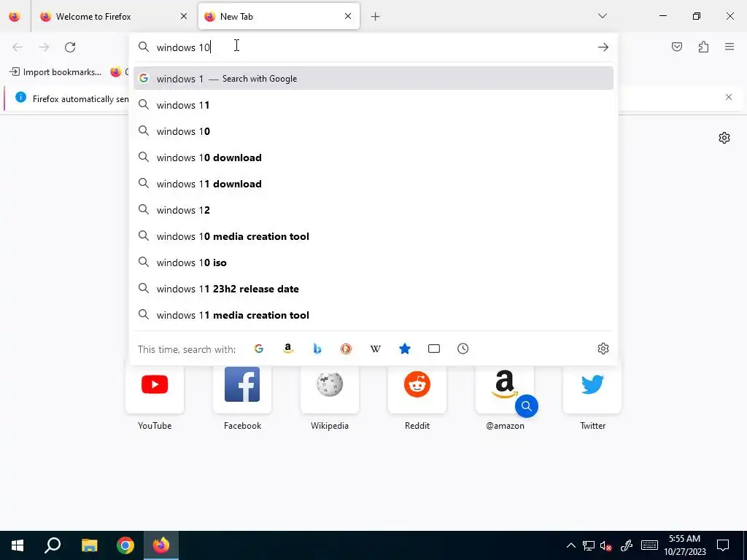Dismiss the Firefox data notification bar
This screenshot has height=560, width=747.
(x=729, y=97)
